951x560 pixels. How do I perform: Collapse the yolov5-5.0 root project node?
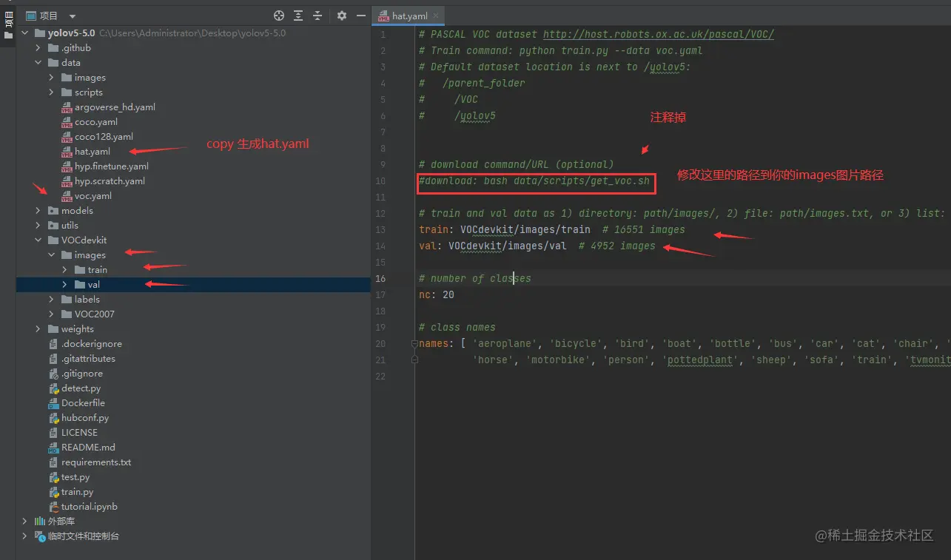(x=25, y=33)
